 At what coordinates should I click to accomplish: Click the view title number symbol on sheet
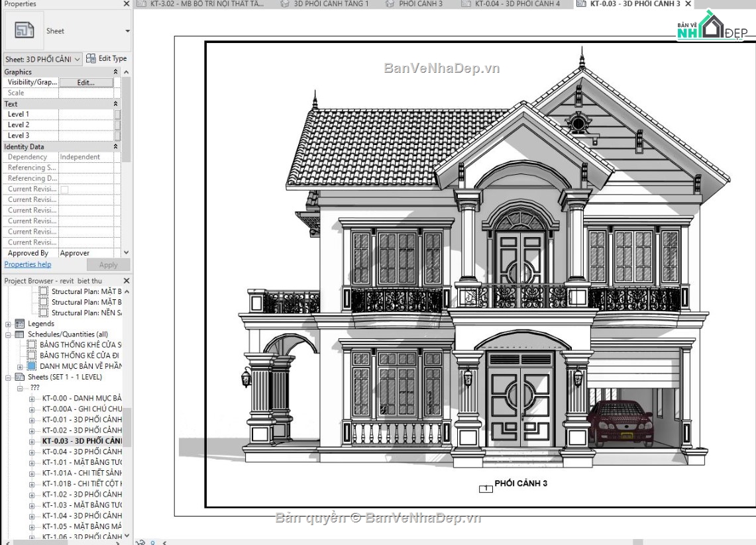pos(486,489)
